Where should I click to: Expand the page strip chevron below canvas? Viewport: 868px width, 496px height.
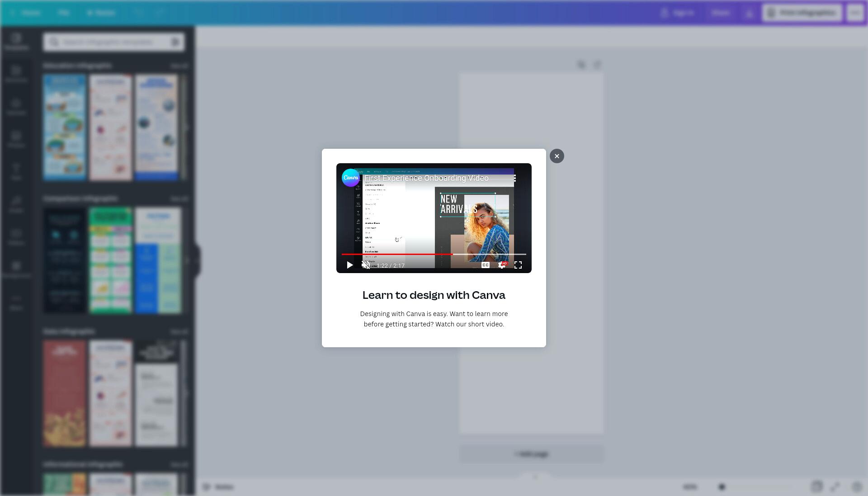click(x=535, y=477)
